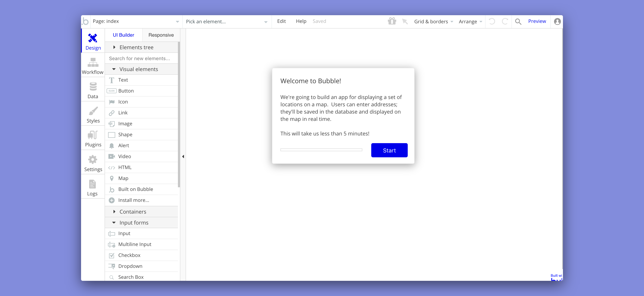Screen dimensions: 644x296
Task: Switch to the UI Builder tab
Action: 123,35
